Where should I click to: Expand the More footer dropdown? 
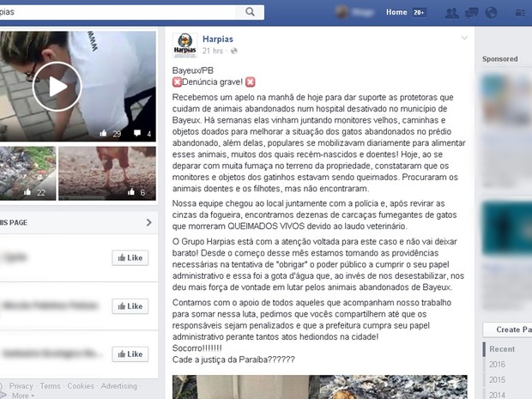23,396
